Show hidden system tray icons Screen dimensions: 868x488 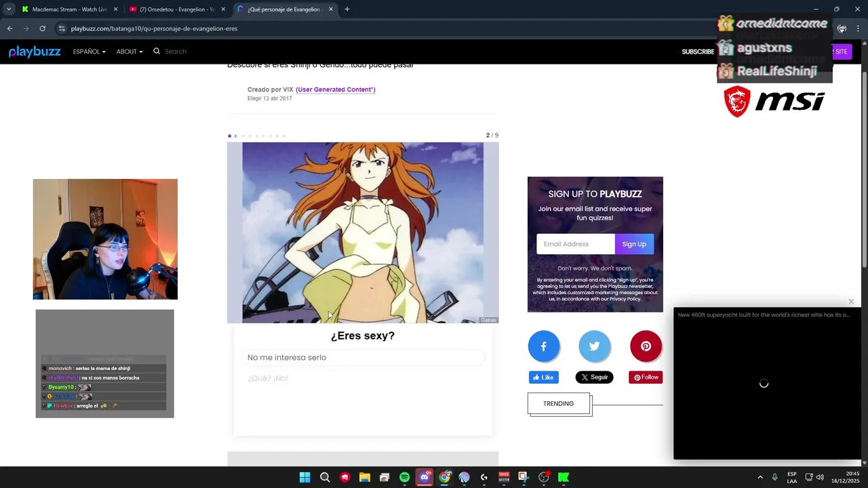[760, 477]
